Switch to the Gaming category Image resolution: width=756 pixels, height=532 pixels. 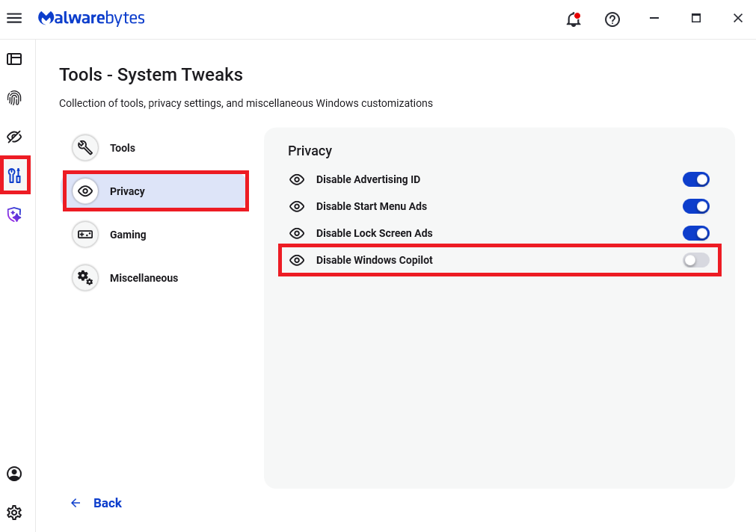pyautogui.click(x=128, y=235)
